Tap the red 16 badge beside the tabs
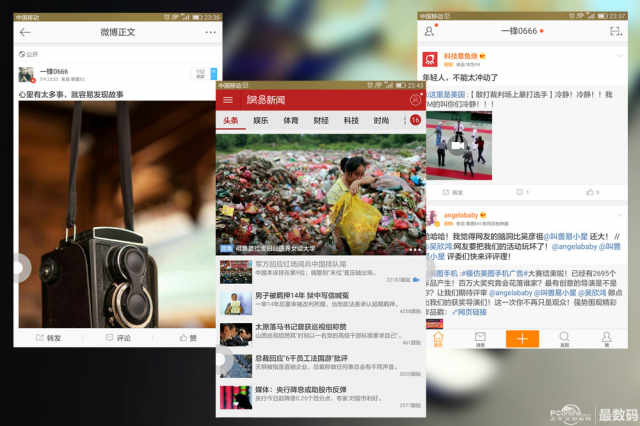640x426 pixels. pos(415,120)
